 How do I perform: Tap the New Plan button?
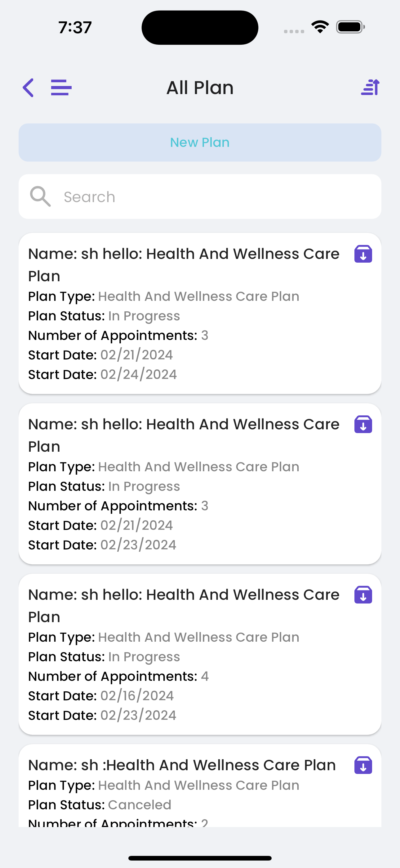(x=200, y=142)
